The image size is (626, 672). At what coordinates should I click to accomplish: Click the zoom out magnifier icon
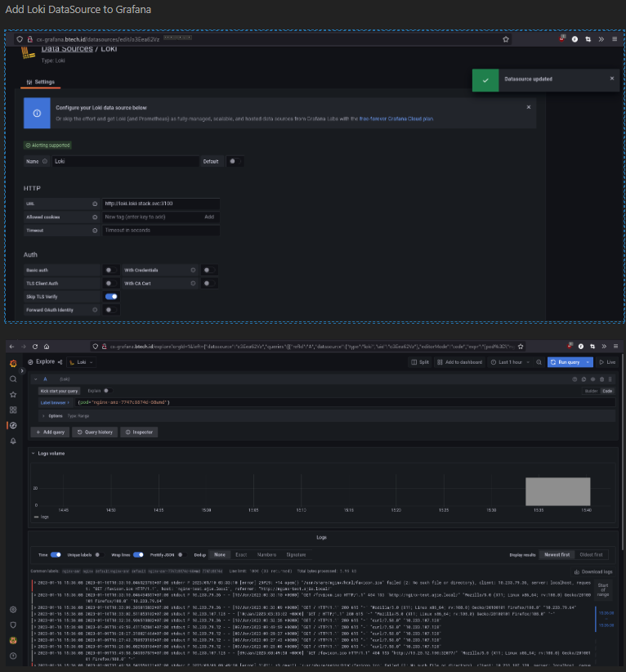(x=539, y=362)
